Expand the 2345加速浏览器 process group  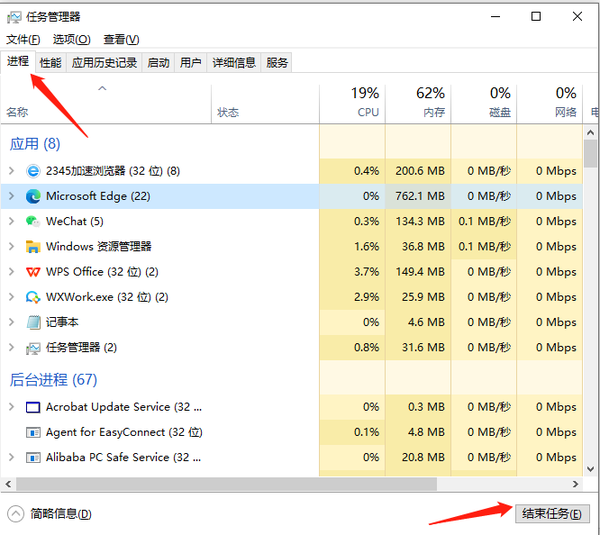click(x=11, y=171)
